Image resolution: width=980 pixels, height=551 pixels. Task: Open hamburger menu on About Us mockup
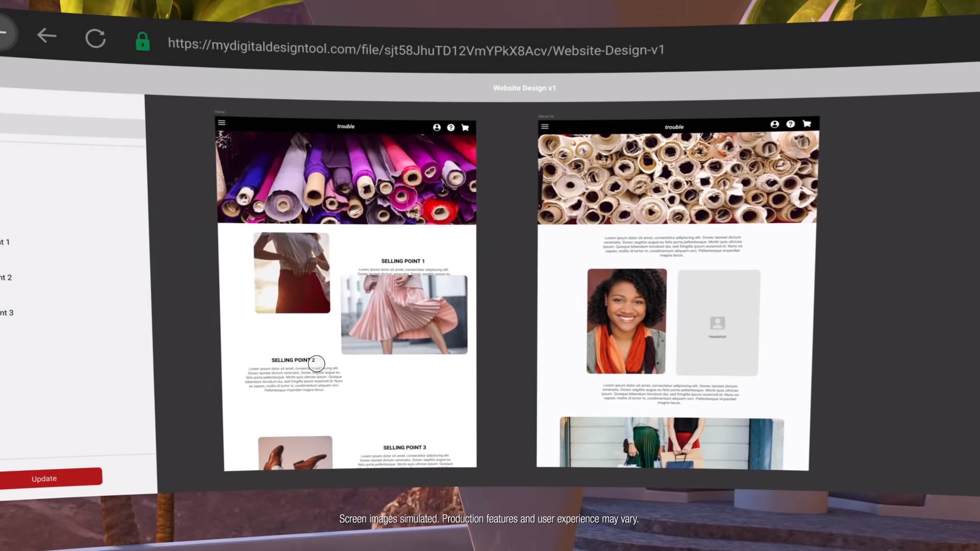point(545,127)
